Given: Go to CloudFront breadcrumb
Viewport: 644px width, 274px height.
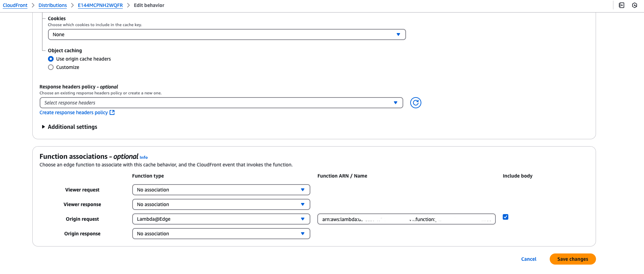Looking at the screenshot, I should coord(15,5).
